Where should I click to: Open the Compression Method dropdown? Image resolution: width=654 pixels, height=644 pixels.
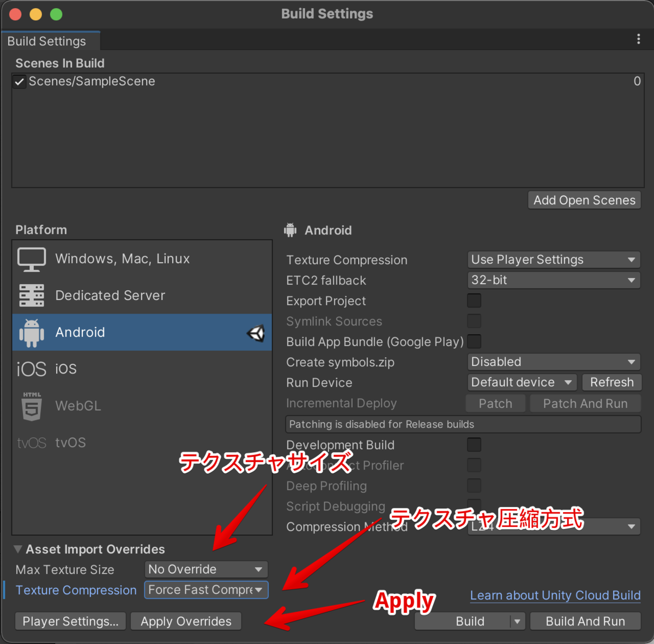554,527
